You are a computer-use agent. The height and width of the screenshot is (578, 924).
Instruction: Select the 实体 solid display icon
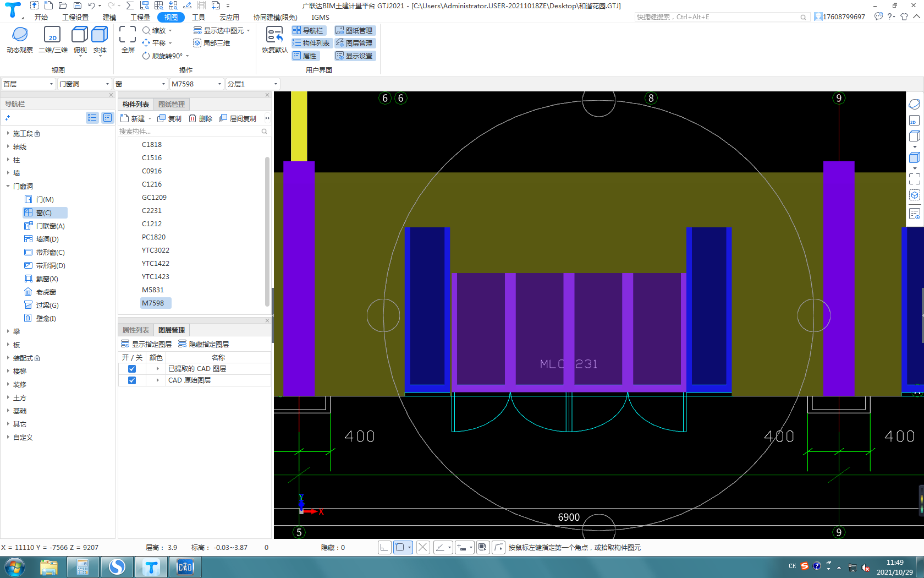tap(100, 35)
